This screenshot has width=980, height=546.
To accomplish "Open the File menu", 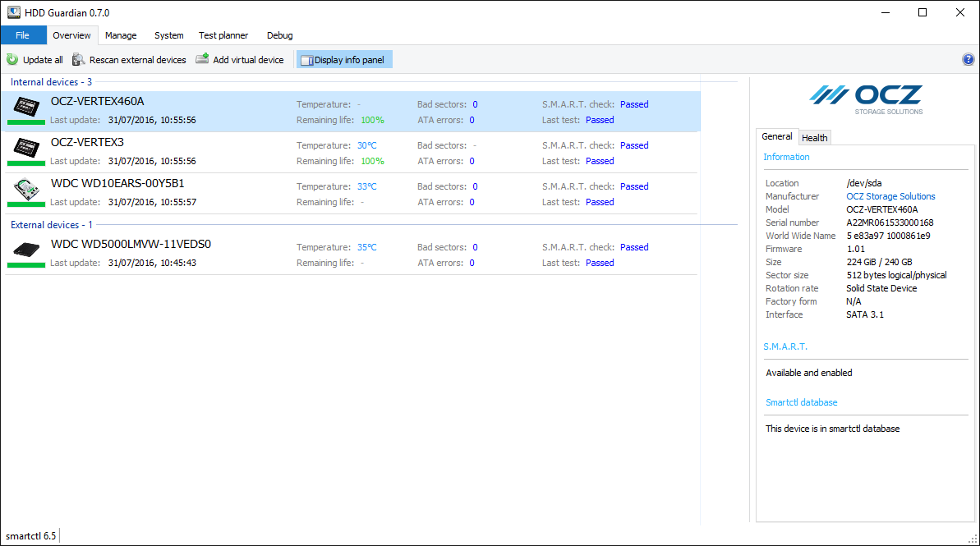I will pyautogui.click(x=23, y=35).
